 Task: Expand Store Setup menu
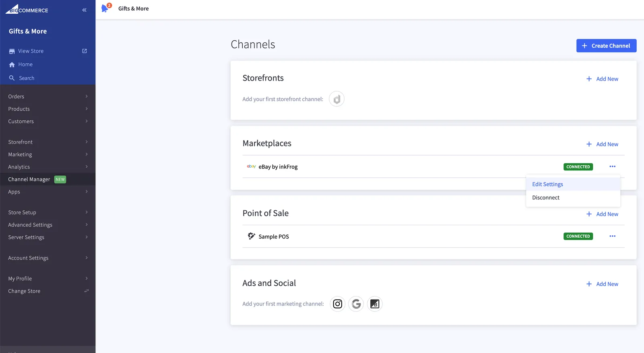[47, 212]
